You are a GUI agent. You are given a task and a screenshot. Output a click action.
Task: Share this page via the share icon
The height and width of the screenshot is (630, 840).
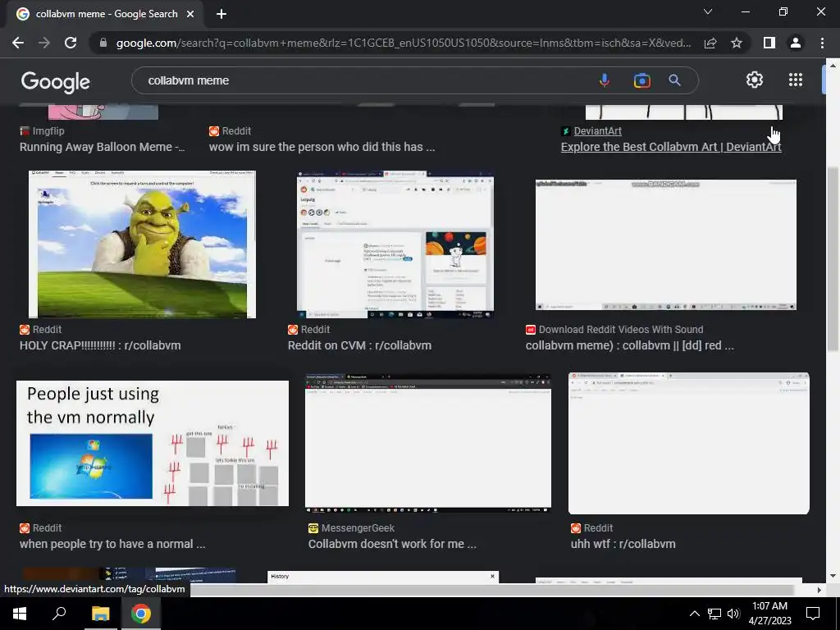click(710, 43)
